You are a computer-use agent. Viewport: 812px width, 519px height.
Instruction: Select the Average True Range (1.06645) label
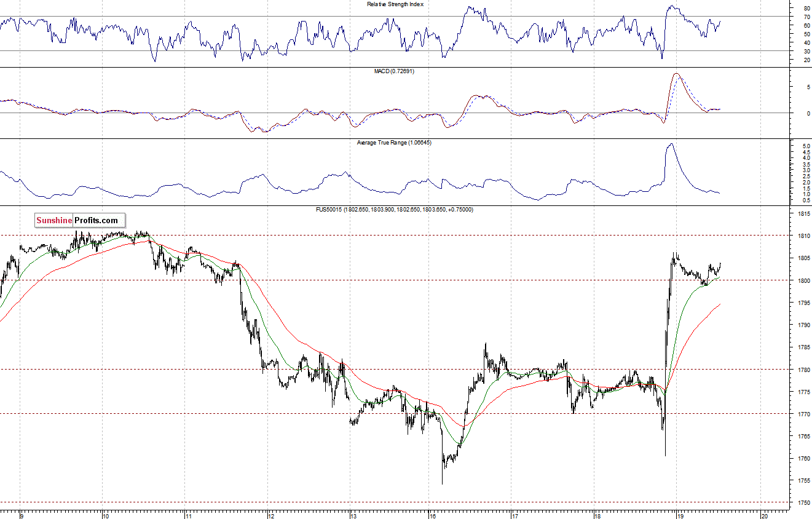pyautogui.click(x=395, y=143)
